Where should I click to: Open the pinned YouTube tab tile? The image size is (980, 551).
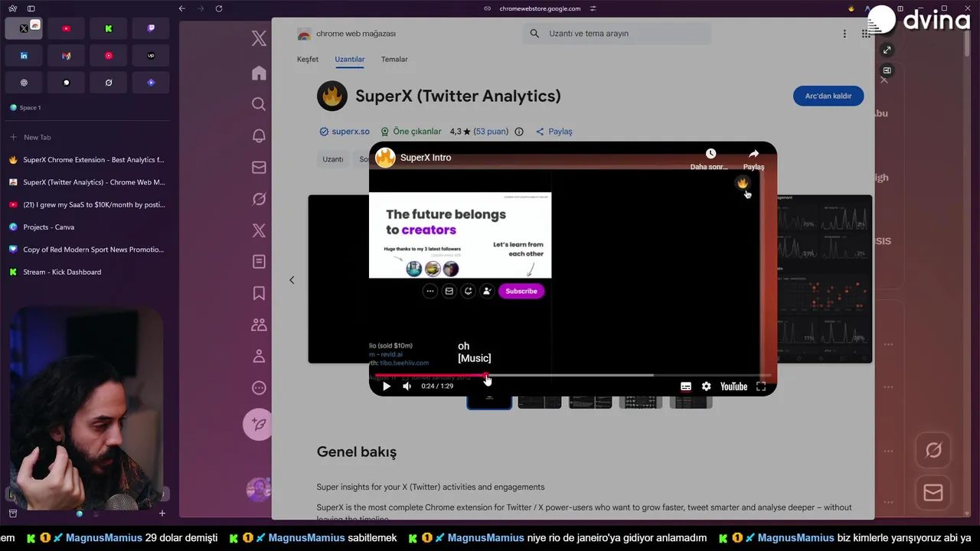[x=66, y=28]
